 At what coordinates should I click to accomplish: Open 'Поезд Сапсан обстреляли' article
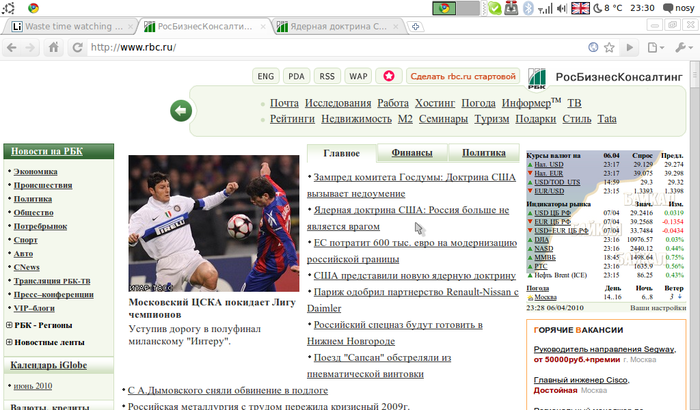click(x=379, y=366)
